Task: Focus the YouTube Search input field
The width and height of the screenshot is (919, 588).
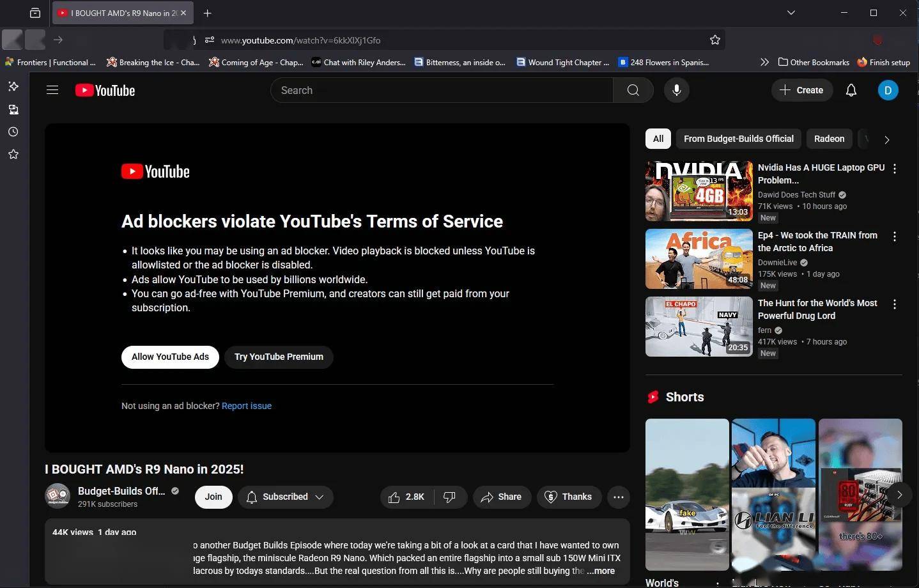Action: [442, 90]
